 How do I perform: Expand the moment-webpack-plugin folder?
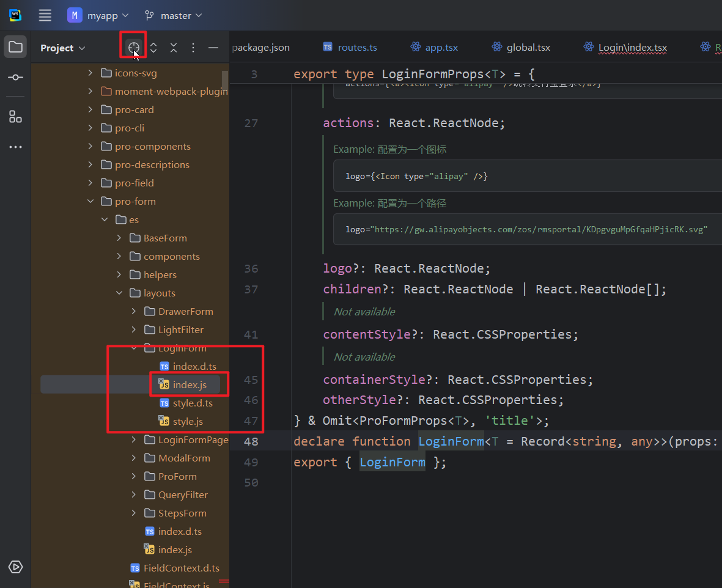[90, 91]
